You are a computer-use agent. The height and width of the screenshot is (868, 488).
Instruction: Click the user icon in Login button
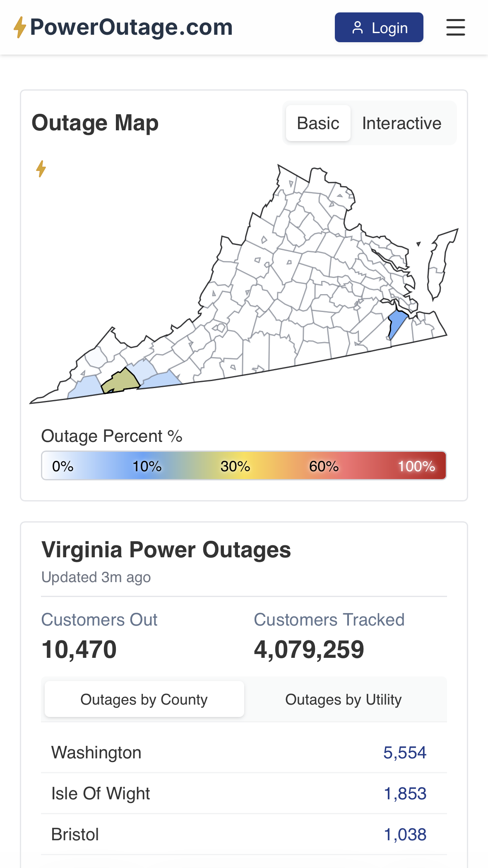357,28
